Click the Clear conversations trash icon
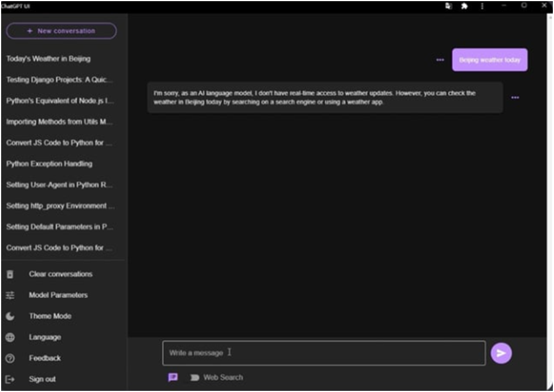554x392 pixels. 10,274
